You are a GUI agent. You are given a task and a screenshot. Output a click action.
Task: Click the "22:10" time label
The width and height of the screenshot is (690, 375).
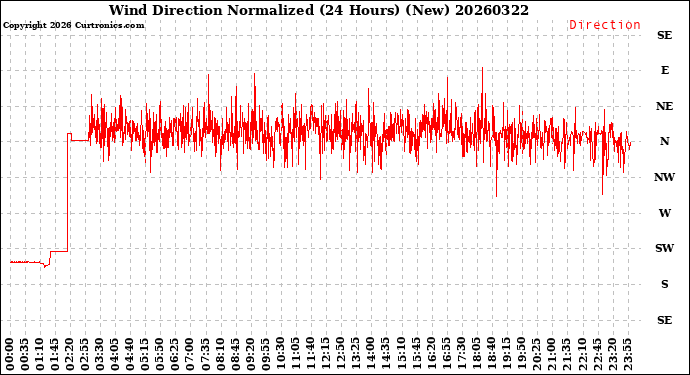582,354
